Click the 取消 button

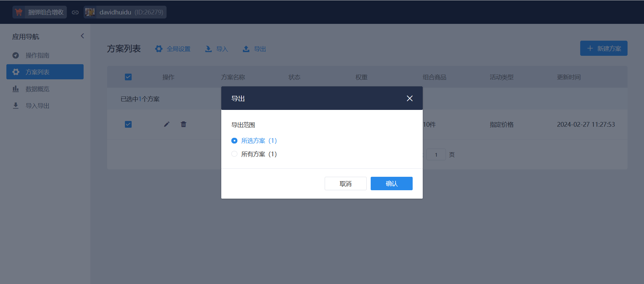346,184
